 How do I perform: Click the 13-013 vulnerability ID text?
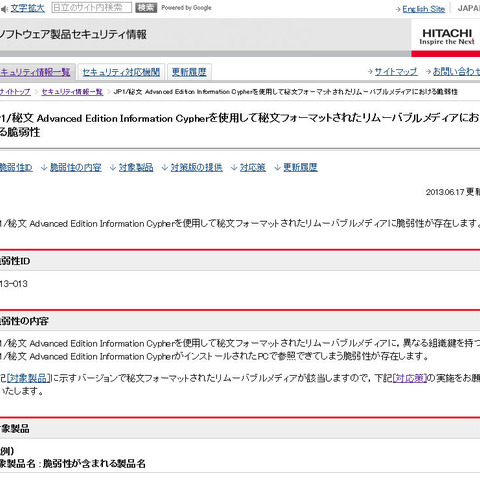pos(14,284)
